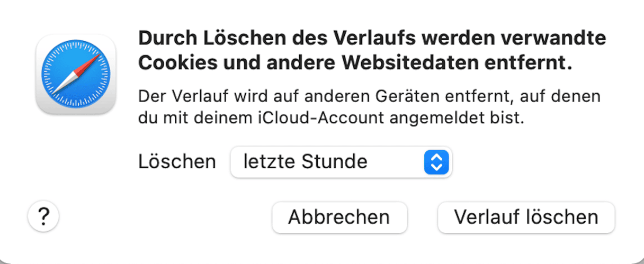
Task: Click the white needle half of the compass
Action: click(64, 85)
